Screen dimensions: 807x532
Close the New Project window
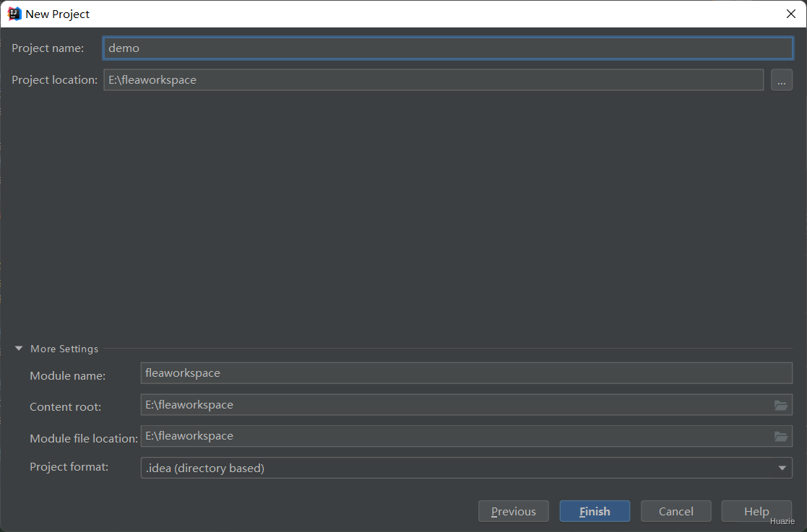coord(791,14)
